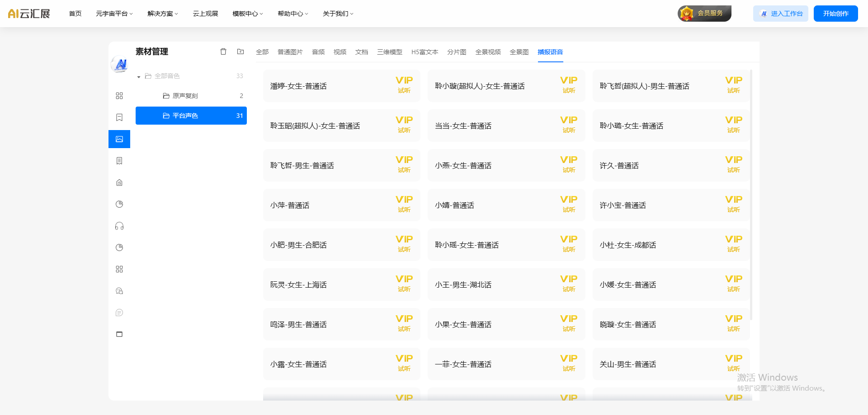Click the bookmark icon in left sidebar

point(119,117)
